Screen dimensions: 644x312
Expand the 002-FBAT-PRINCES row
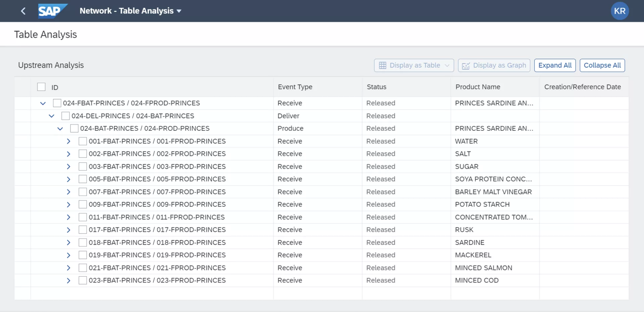[x=68, y=154]
